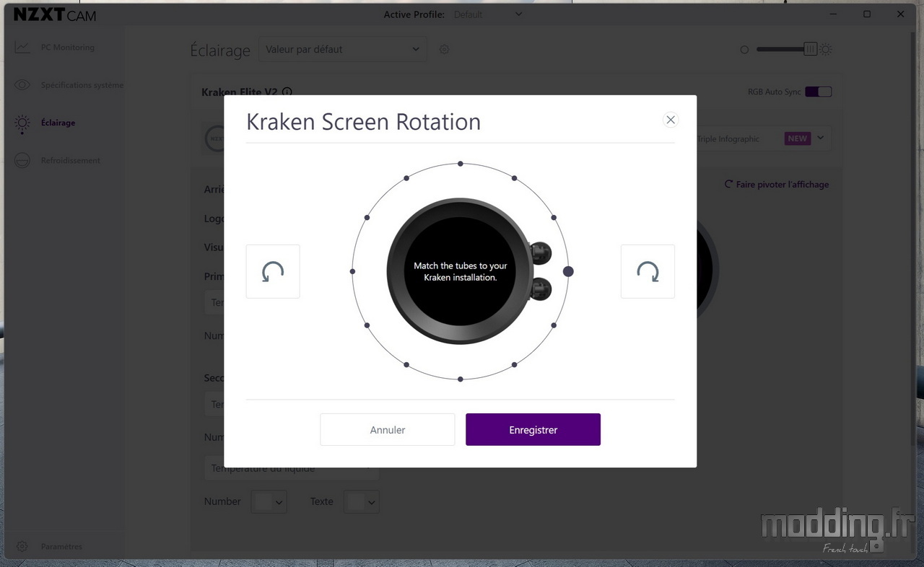Adjust the brightness slider

tap(785, 49)
